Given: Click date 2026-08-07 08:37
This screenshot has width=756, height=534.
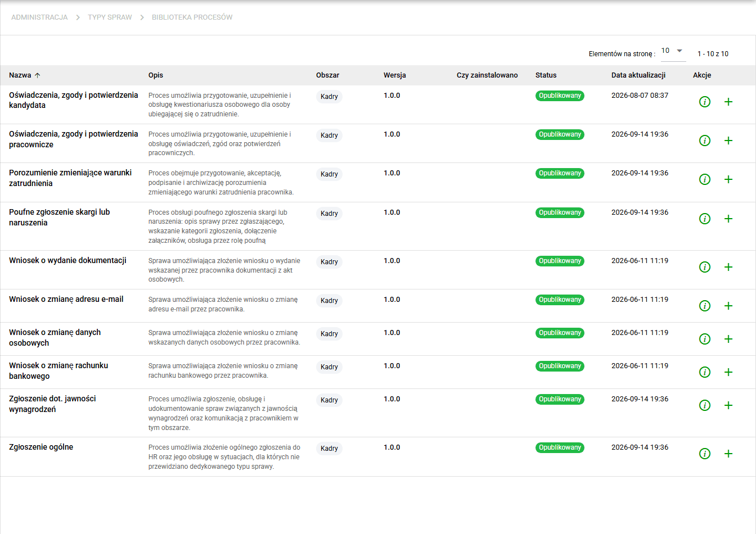Looking at the screenshot, I should pyautogui.click(x=640, y=96).
